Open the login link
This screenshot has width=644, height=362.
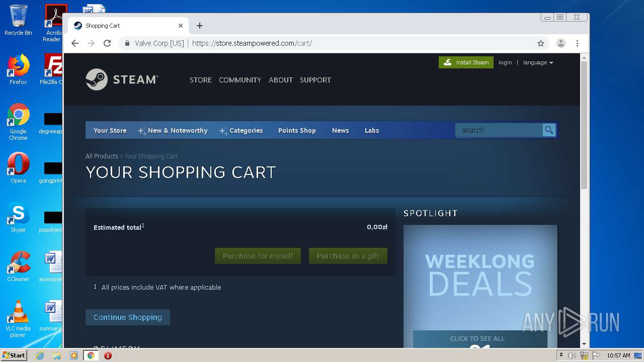tap(505, 62)
